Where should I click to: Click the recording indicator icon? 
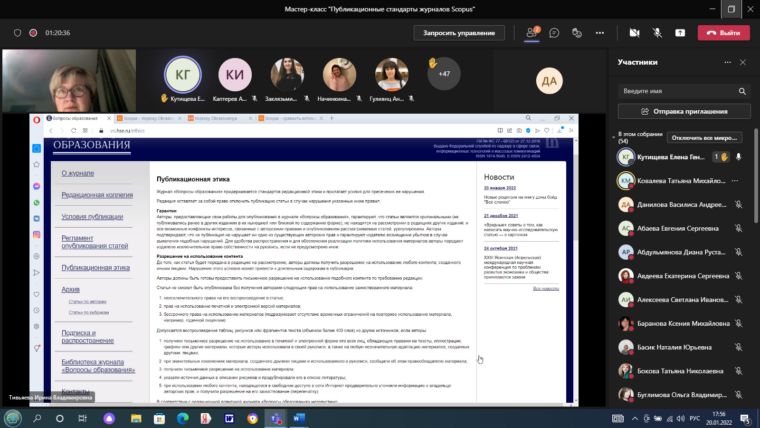[x=32, y=33]
